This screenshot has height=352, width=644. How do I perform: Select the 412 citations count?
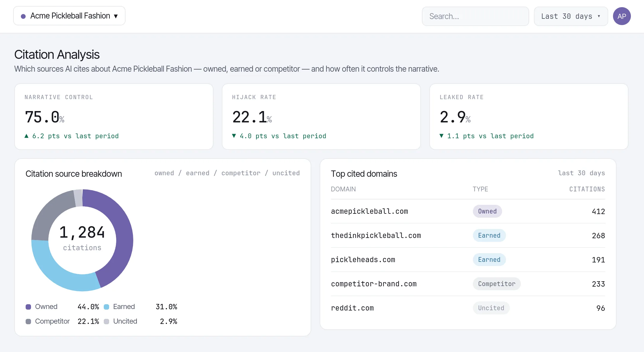(x=598, y=212)
